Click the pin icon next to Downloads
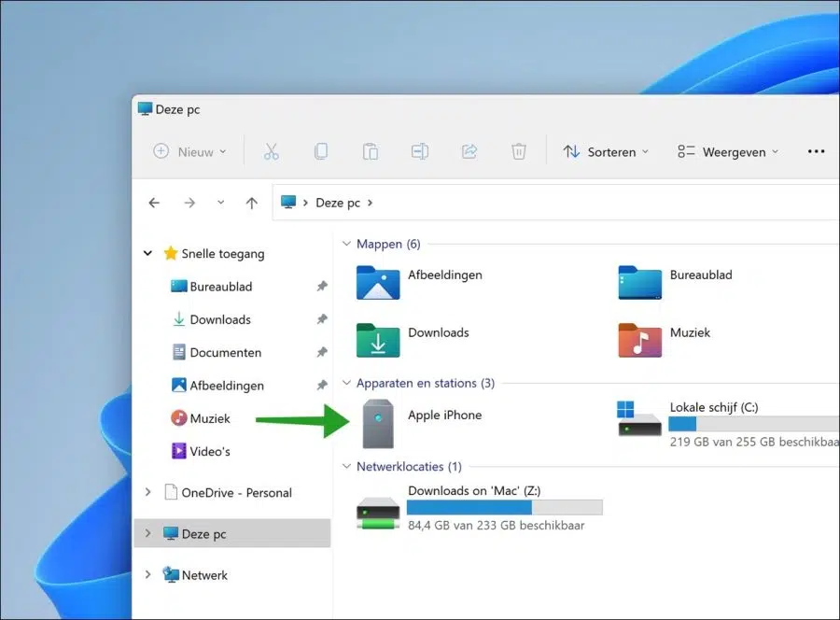Image resolution: width=840 pixels, height=620 pixels. [321, 319]
